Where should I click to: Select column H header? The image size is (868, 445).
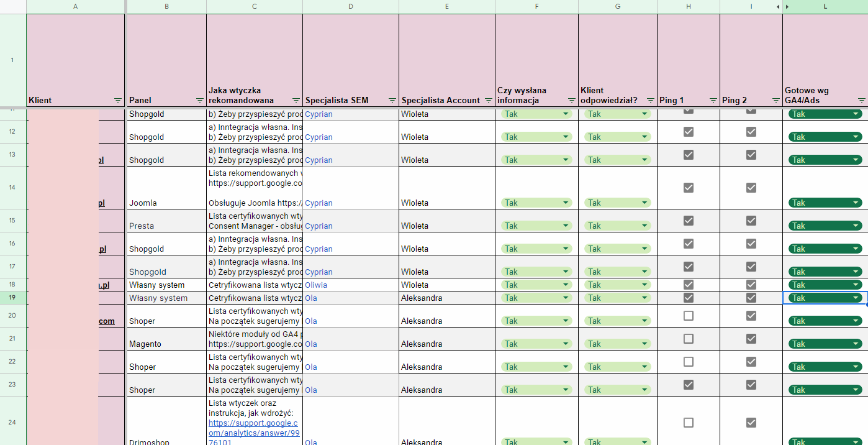(x=689, y=6)
